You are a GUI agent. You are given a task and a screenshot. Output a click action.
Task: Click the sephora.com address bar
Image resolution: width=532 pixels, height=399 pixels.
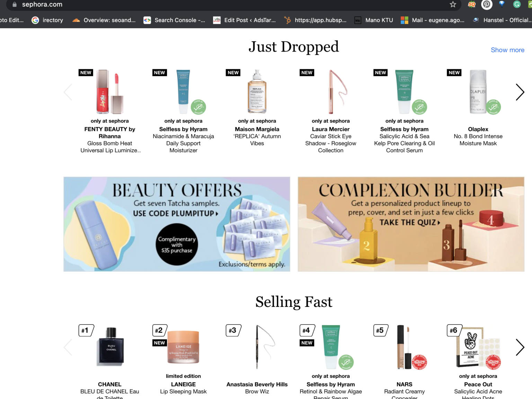[x=42, y=5]
